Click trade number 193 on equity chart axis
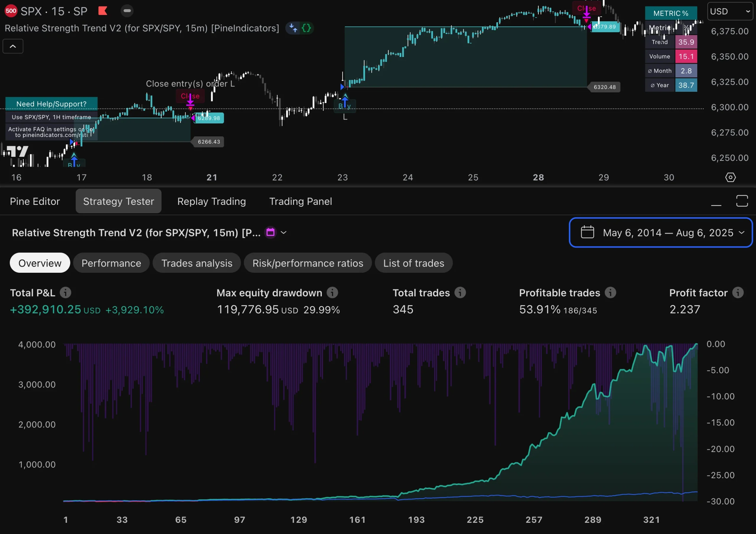The height and width of the screenshot is (534, 756). (416, 520)
